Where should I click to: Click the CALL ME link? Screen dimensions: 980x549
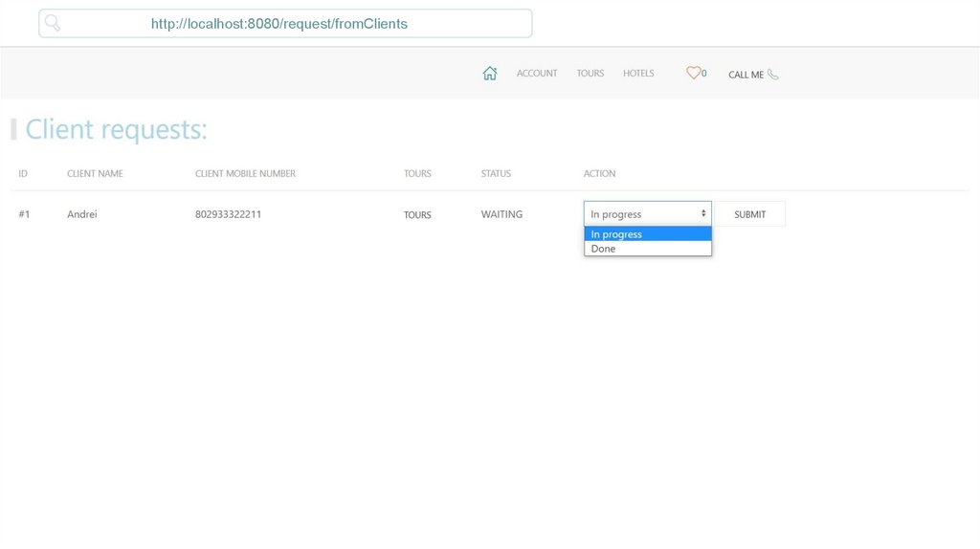click(746, 75)
